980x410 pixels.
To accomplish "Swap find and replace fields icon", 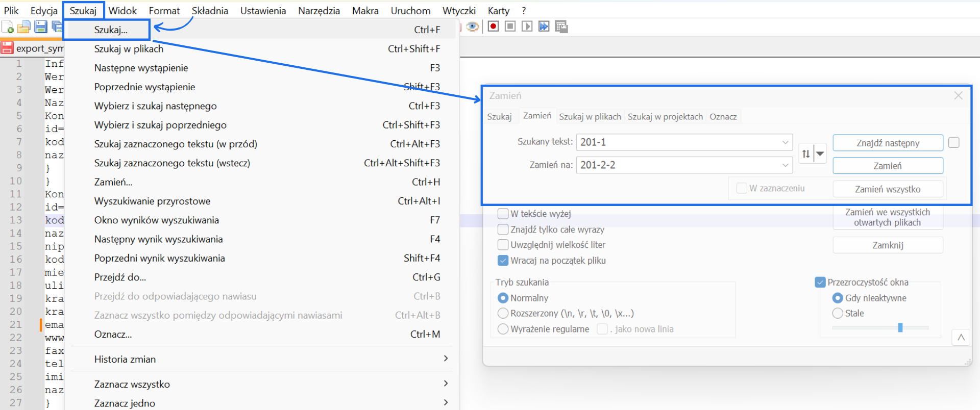I will (806, 153).
